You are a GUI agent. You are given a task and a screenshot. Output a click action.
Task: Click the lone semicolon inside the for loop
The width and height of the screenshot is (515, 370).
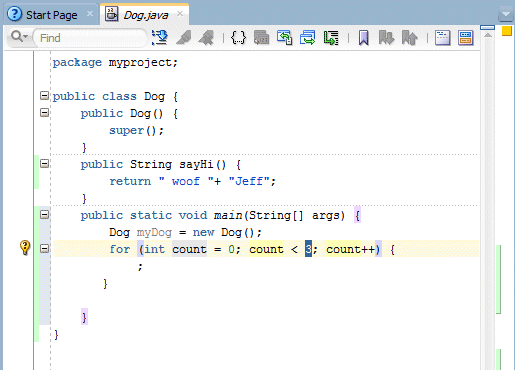pos(140,267)
